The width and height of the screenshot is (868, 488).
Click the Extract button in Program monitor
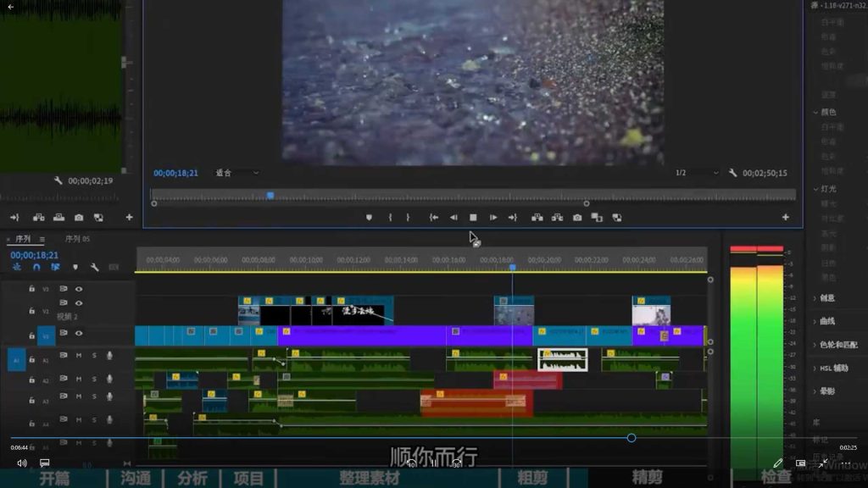click(x=557, y=218)
